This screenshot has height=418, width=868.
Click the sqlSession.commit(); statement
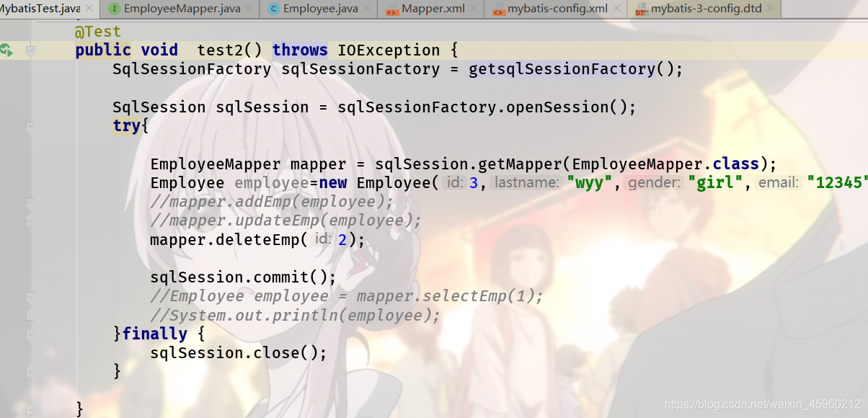[243, 277]
